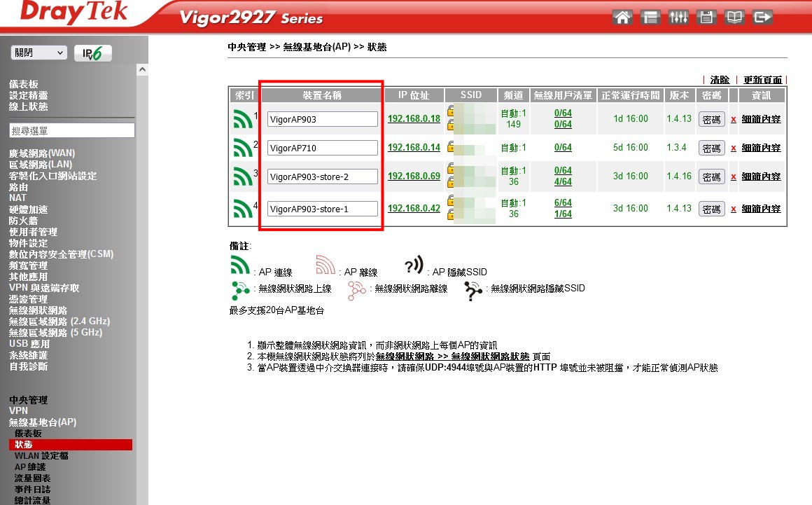
Task: Open AP 維護 submenu item
Action: (30, 467)
